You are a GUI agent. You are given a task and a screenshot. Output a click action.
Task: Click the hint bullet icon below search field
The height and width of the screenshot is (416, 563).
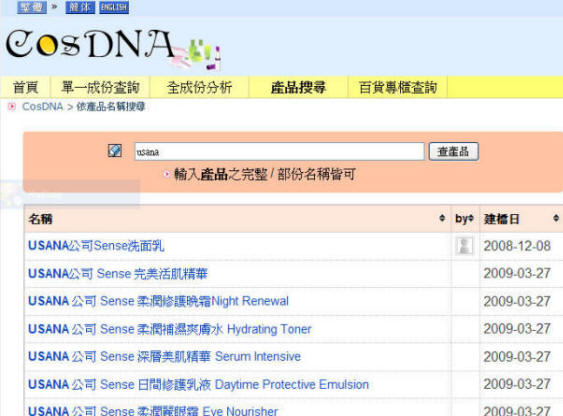(167, 174)
